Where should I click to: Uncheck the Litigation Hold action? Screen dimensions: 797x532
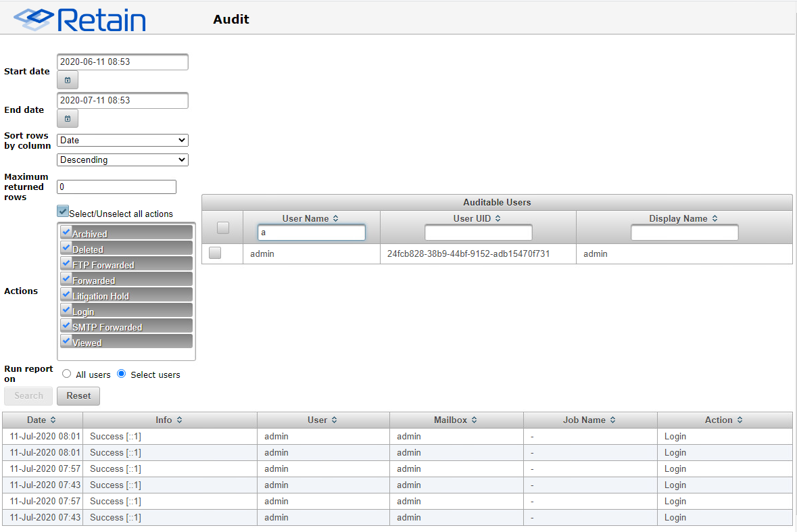pos(66,294)
